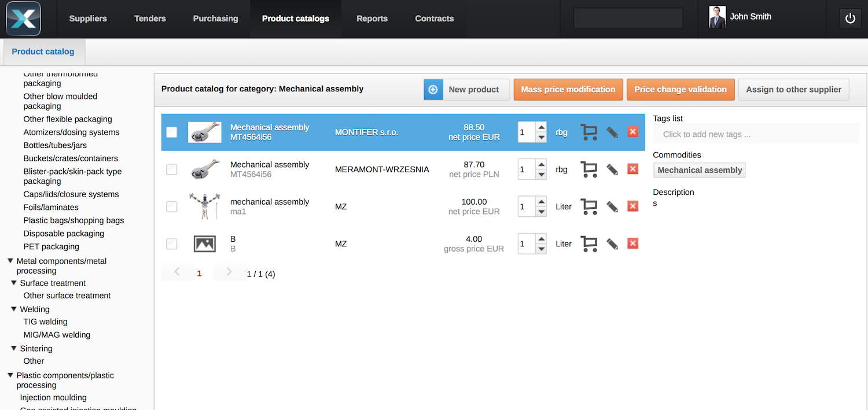868x410 pixels.
Task: Select Injection moulding category
Action: pyautogui.click(x=53, y=398)
